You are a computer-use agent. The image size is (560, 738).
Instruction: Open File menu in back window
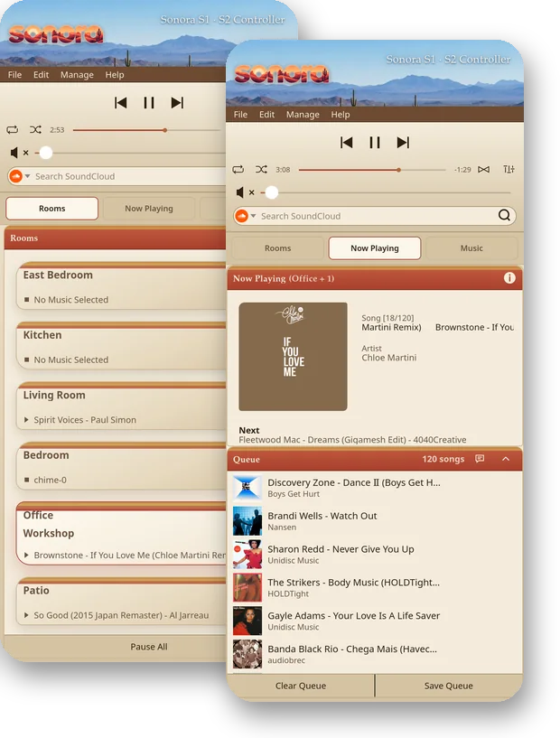[x=14, y=74]
